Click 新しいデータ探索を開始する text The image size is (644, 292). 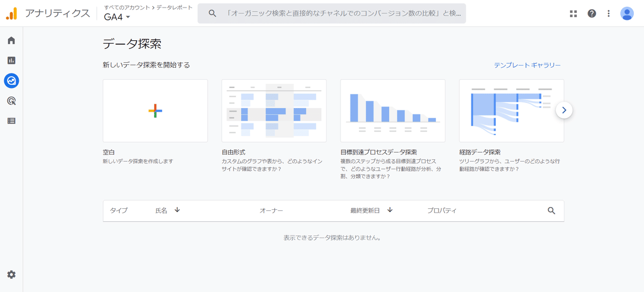(x=146, y=65)
